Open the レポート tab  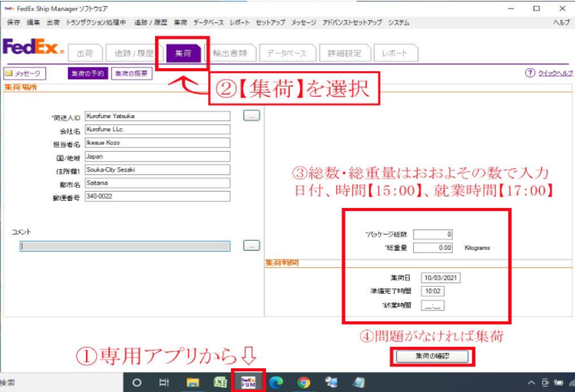coord(395,53)
